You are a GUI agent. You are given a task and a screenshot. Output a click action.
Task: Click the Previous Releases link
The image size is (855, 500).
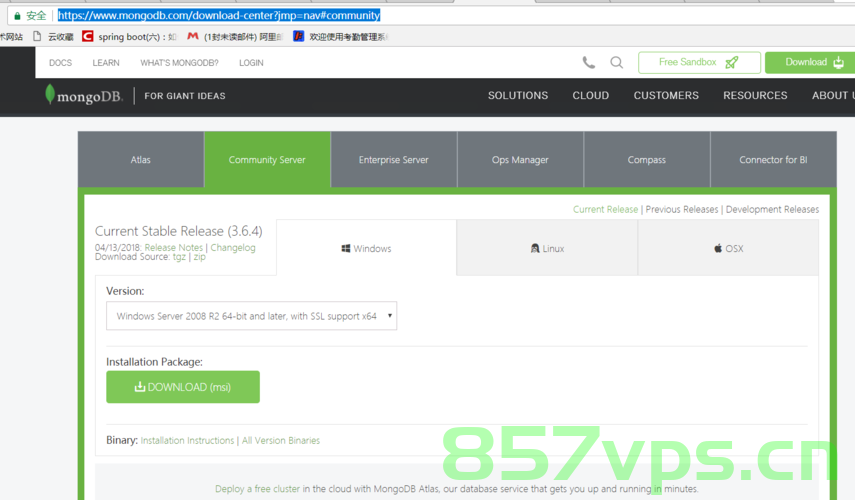(x=682, y=209)
